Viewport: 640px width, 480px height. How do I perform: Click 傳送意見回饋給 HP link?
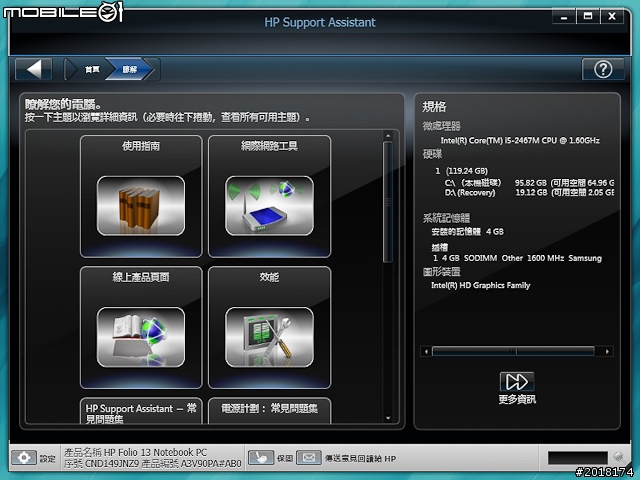tap(360, 458)
